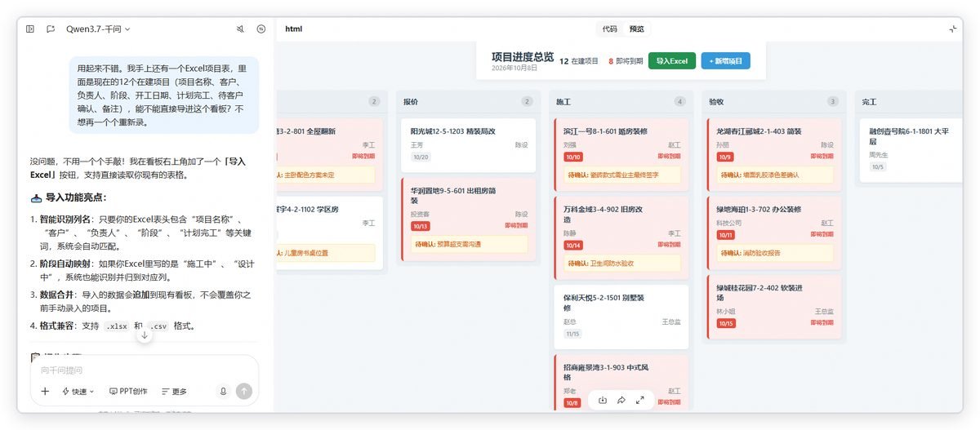Click the 10/15 date badge

726,323
